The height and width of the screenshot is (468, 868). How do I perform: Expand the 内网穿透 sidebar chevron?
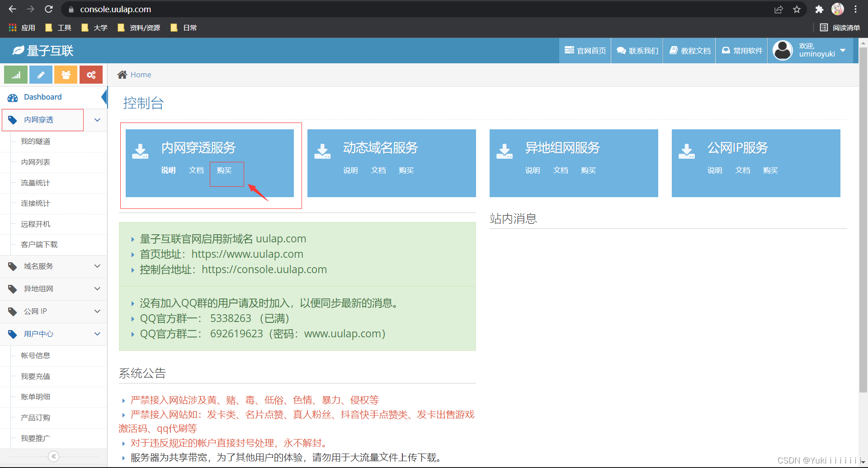point(97,120)
